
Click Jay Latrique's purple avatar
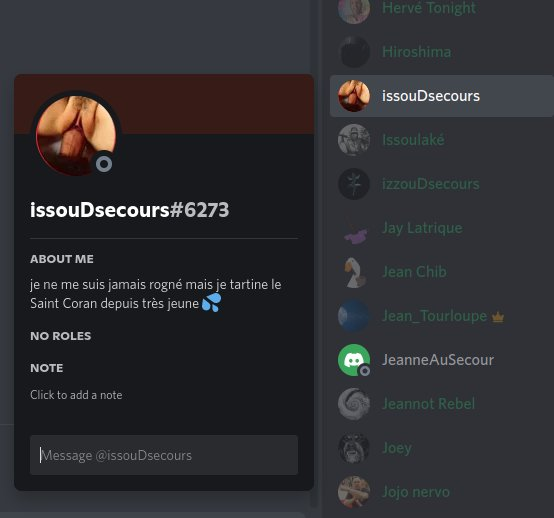354,228
